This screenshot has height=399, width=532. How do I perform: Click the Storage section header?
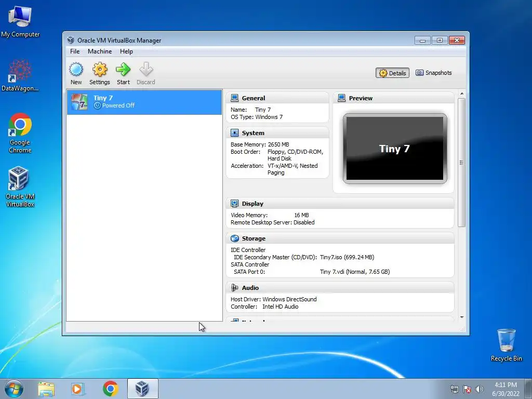tap(340, 238)
